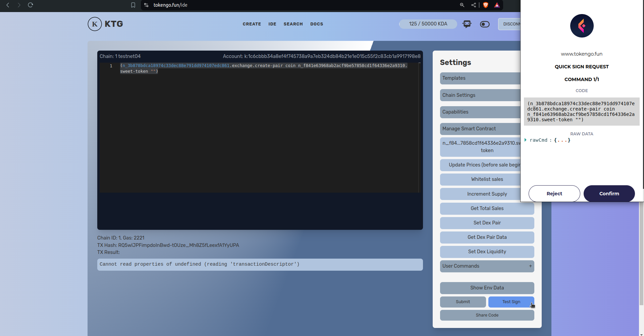This screenshot has height=336, width=644.
Task: Click the TX Hash line
Action: coord(168,245)
